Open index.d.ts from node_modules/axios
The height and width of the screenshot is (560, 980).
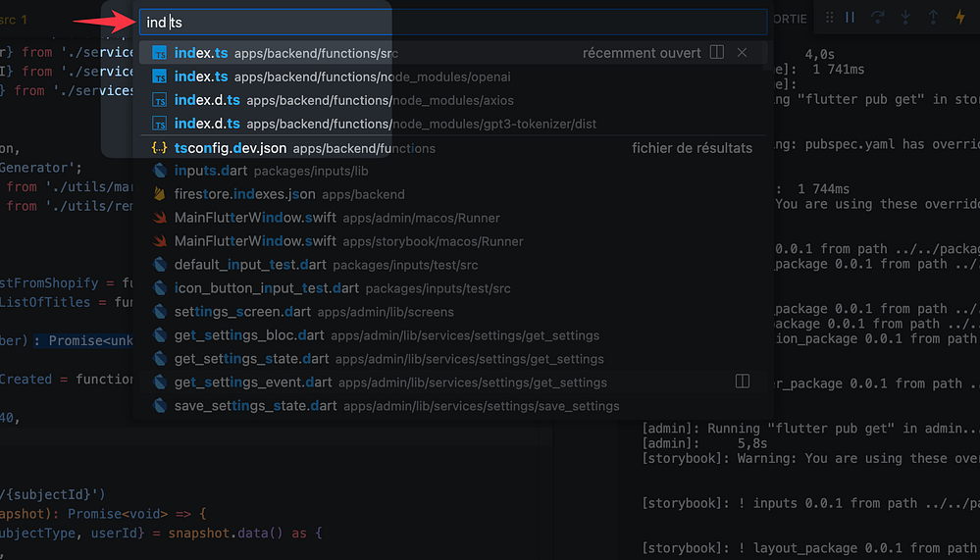tap(333, 100)
